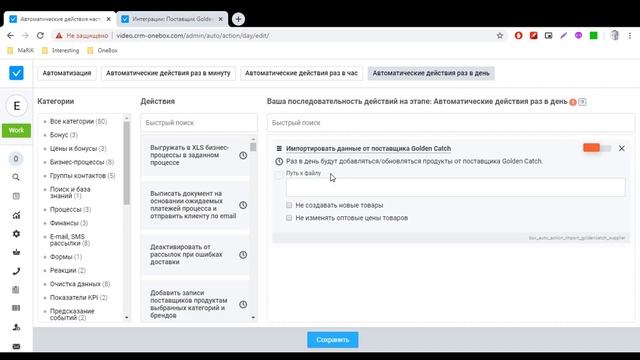Tick checkbox beside 'Путь к файлу'
Viewport: 640px width, 360px height.
pos(279,175)
